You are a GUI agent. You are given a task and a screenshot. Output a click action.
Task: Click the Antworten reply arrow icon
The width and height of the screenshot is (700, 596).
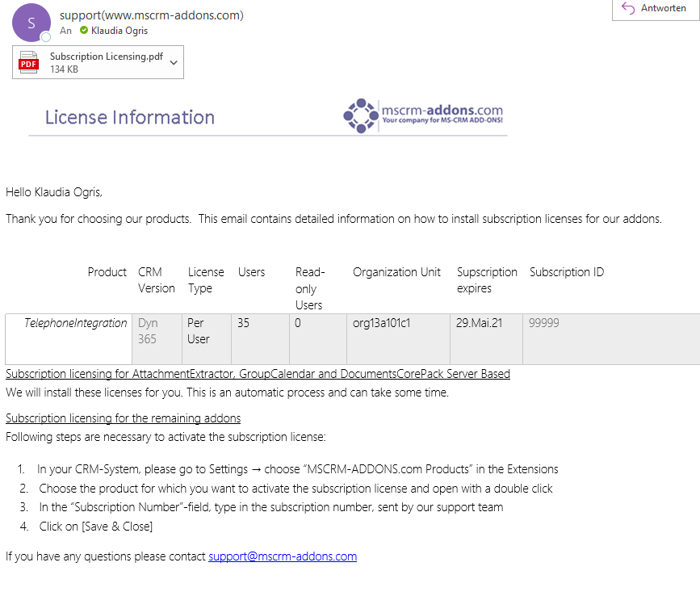pyautogui.click(x=628, y=8)
